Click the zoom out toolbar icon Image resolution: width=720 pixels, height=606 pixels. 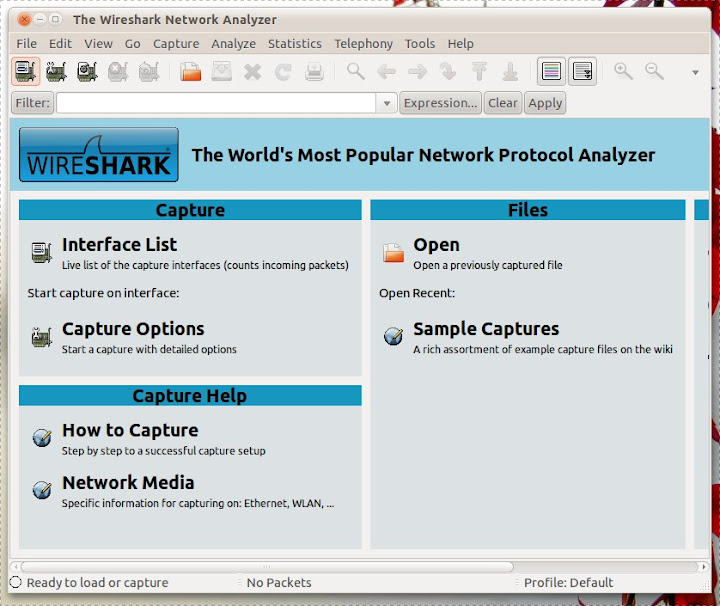click(x=654, y=72)
